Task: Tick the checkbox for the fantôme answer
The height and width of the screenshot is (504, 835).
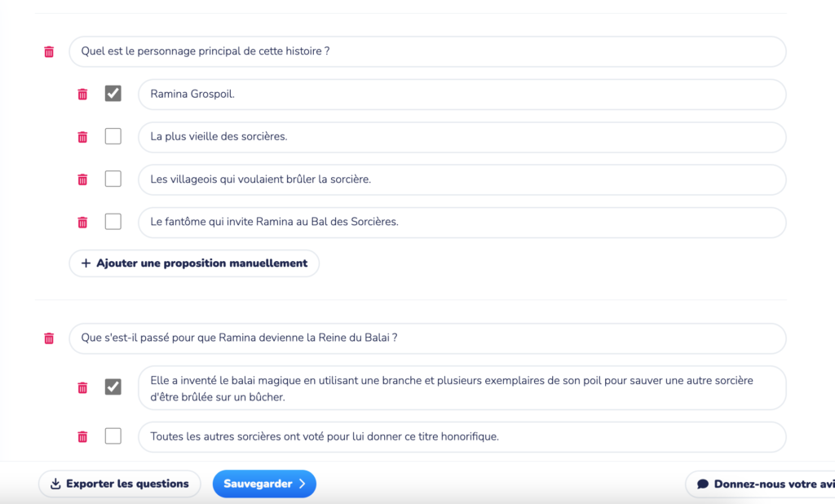Action: pyautogui.click(x=113, y=222)
